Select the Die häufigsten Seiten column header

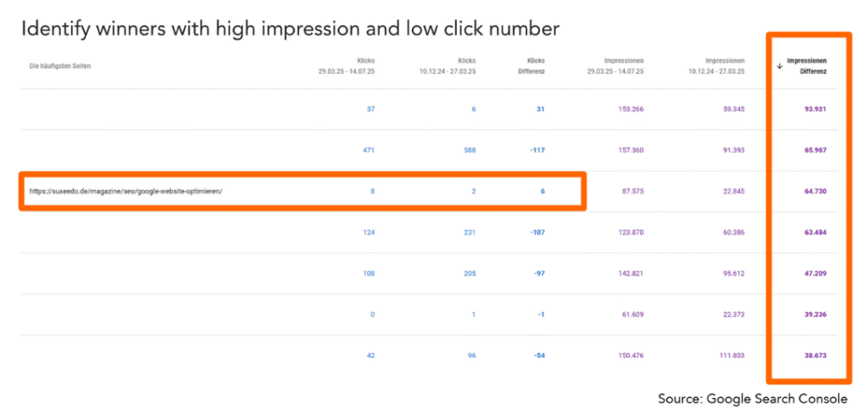pyautogui.click(x=60, y=66)
